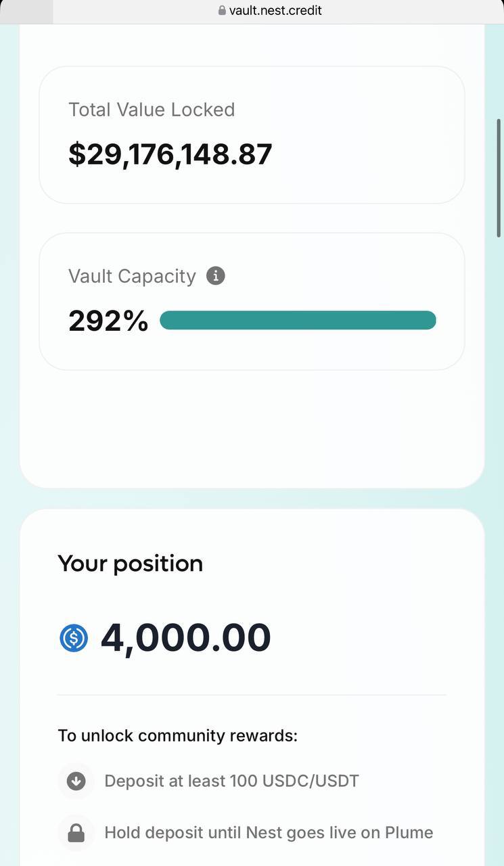The height and width of the screenshot is (866, 504).
Task: Click the blue USDC coin icon
Action: pos(74,638)
